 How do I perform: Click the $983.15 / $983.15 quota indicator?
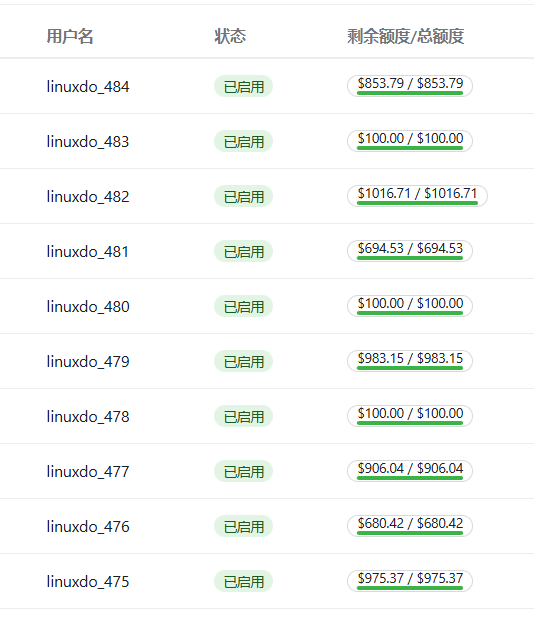(410, 361)
